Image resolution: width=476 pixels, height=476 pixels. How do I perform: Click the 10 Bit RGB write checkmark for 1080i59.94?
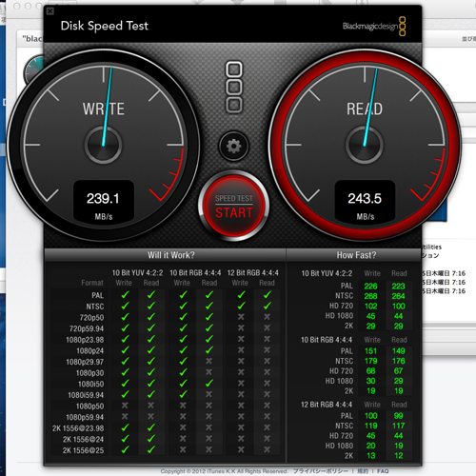coord(183,395)
